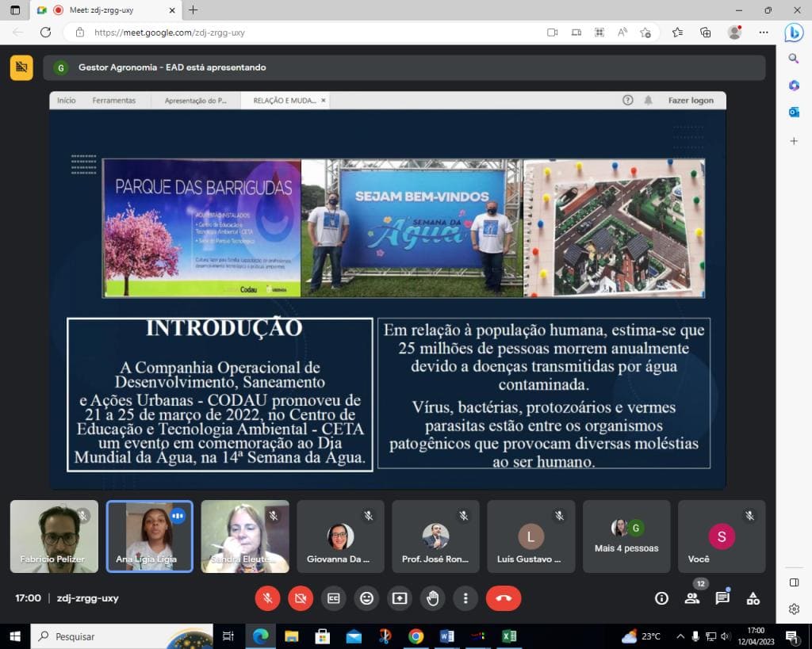Raise your hand in the meeting
Viewport: 812px width, 649px height.
click(x=433, y=598)
